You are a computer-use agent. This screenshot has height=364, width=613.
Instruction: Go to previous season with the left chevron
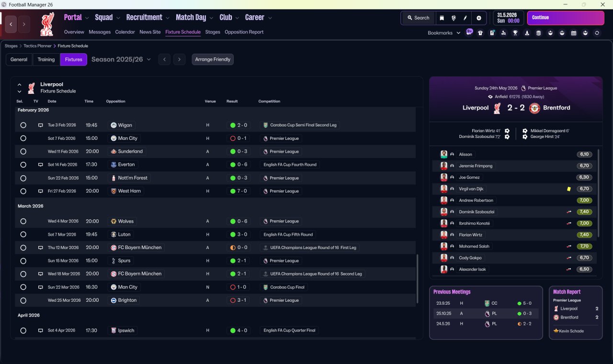pos(164,59)
